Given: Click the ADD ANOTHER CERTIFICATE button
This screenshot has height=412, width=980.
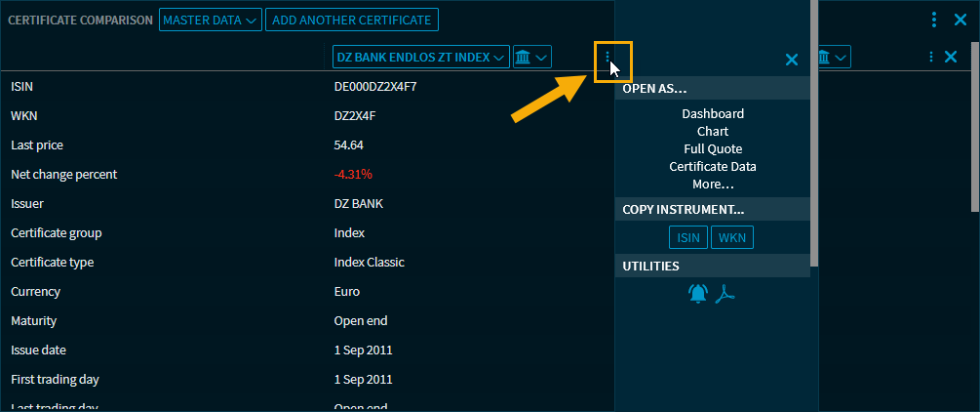Looking at the screenshot, I should 352,20.
